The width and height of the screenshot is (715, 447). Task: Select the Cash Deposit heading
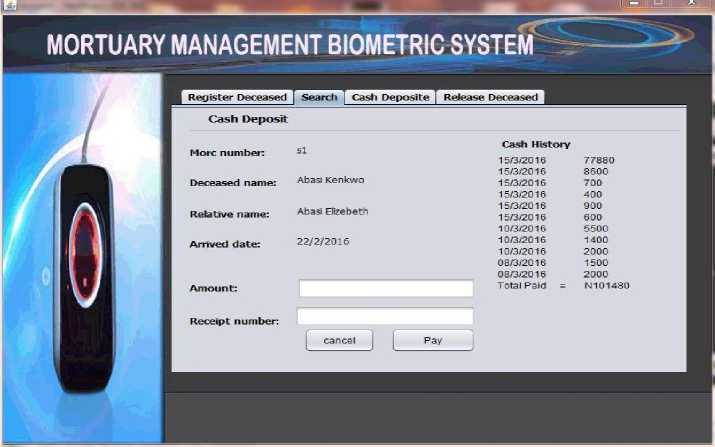click(248, 119)
